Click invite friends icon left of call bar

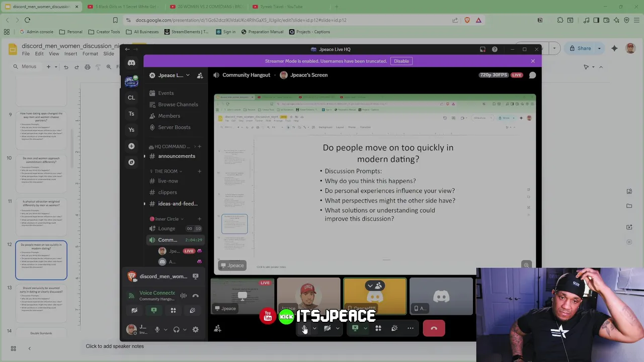click(x=217, y=328)
